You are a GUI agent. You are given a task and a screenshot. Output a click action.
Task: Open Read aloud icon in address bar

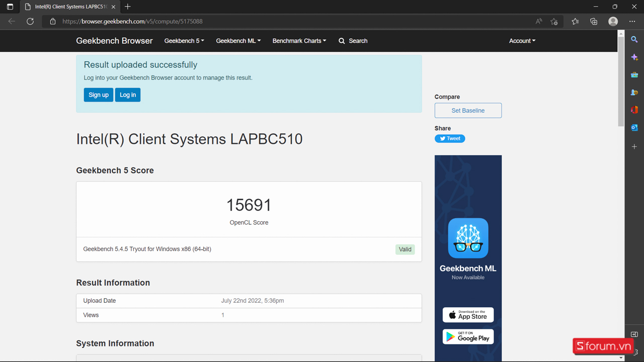[539, 21]
